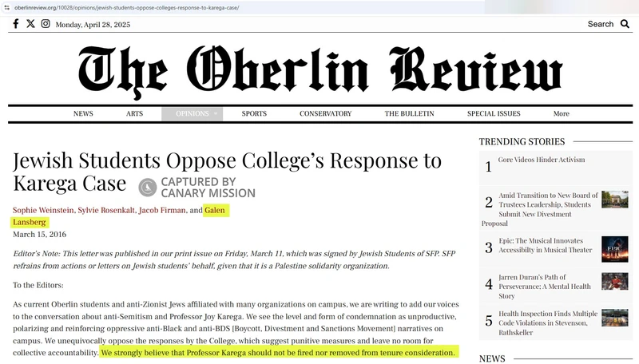The height and width of the screenshot is (364, 639).
Task: Expand the More navigation menu
Action: pos(561,114)
